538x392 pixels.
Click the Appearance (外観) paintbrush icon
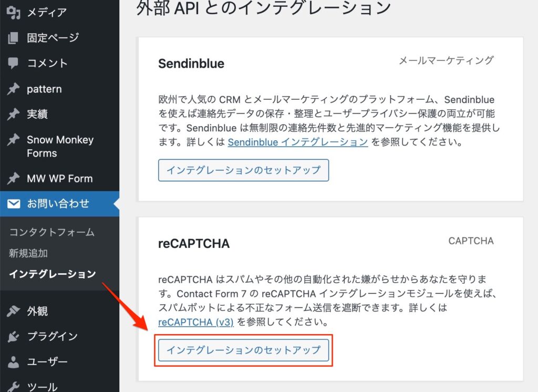[14, 312]
